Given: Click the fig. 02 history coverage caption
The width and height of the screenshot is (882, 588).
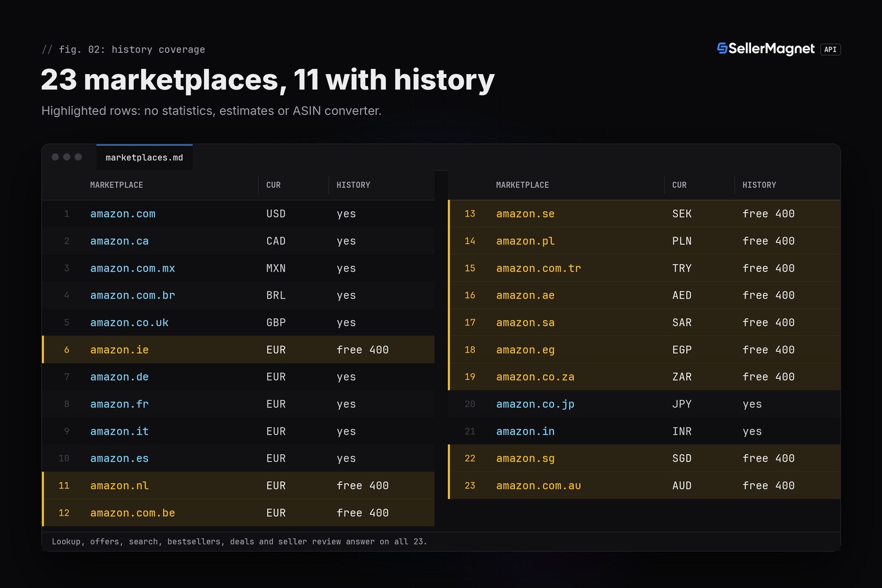Looking at the screenshot, I should 123,49.
